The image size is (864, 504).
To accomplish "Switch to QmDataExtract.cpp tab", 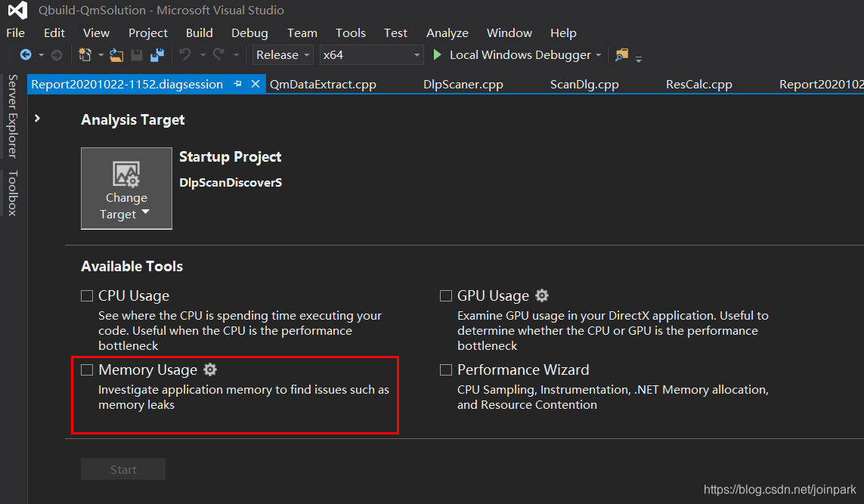I will tap(323, 85).
